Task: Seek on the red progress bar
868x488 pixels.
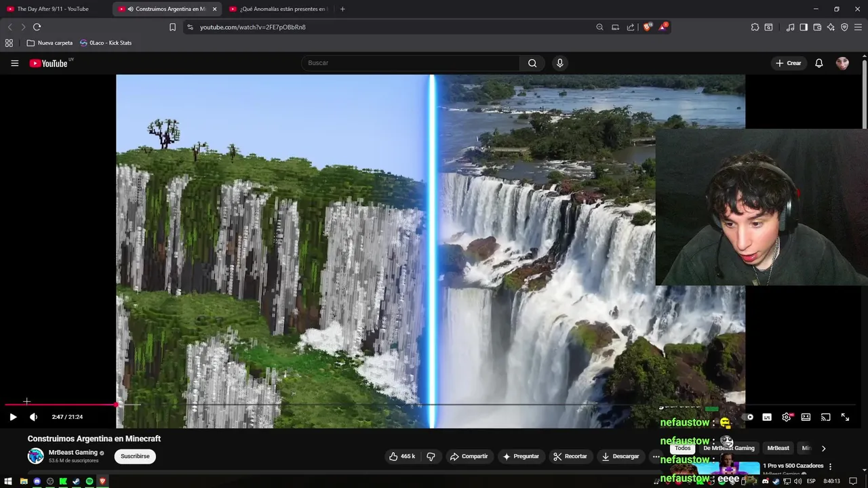Action: click(x=61, y=405)
